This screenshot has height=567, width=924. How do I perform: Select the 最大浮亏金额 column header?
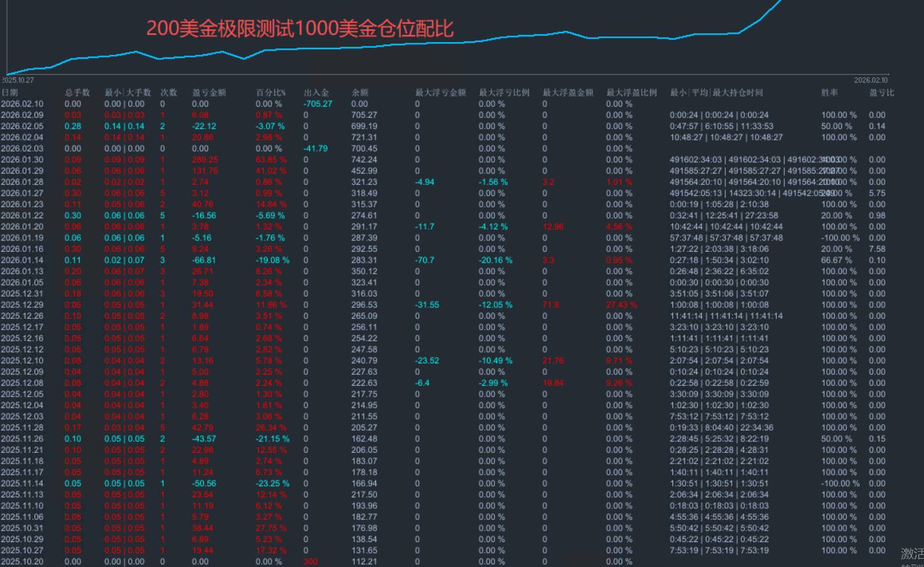tap(440, 92)
